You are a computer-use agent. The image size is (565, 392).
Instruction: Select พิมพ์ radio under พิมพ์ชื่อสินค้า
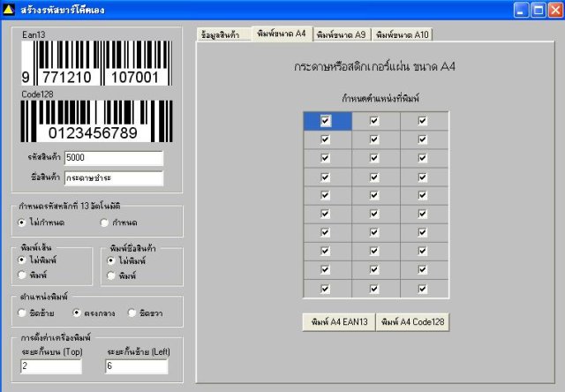(111, 276)
